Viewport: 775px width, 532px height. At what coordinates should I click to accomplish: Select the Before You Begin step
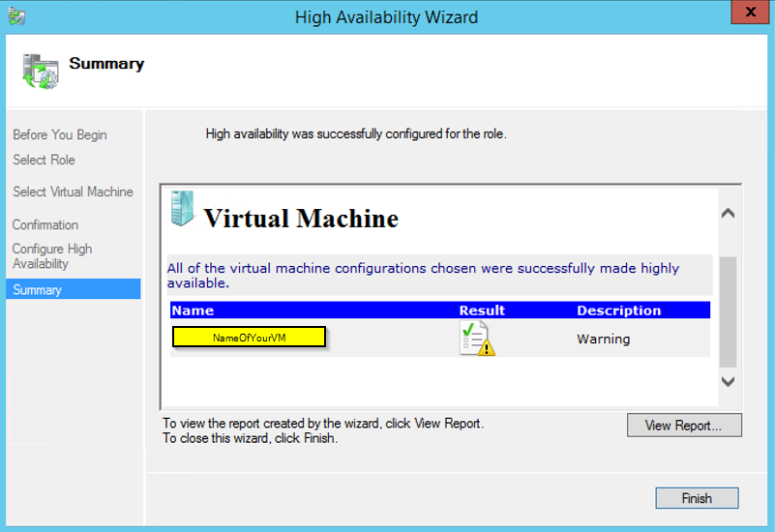click(x=60, y=134)
